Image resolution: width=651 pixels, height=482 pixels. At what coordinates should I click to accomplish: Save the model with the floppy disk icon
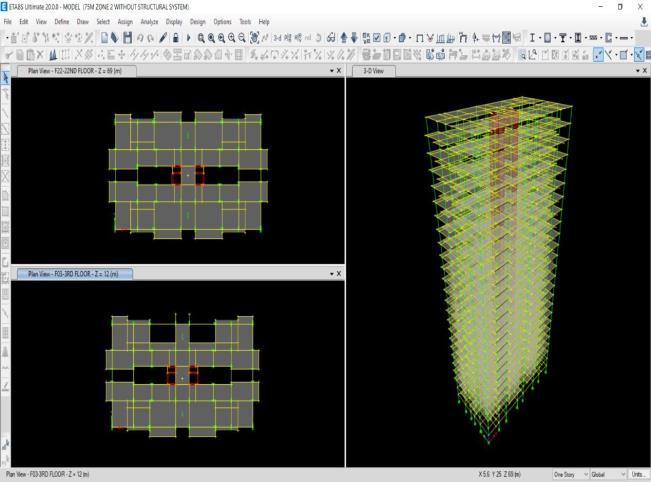127,38
